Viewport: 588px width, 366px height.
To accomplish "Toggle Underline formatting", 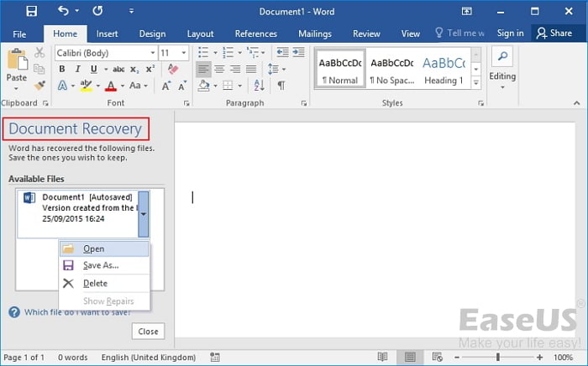I will point(93,69).
